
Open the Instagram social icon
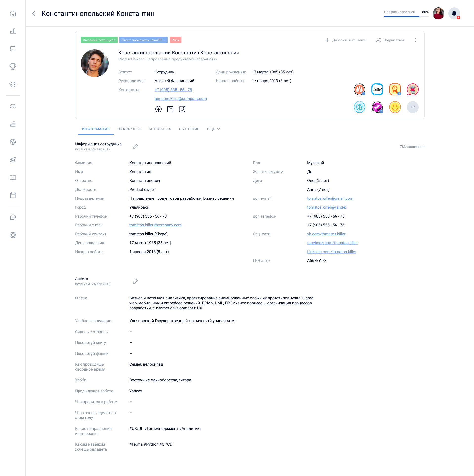pos(182,109)
